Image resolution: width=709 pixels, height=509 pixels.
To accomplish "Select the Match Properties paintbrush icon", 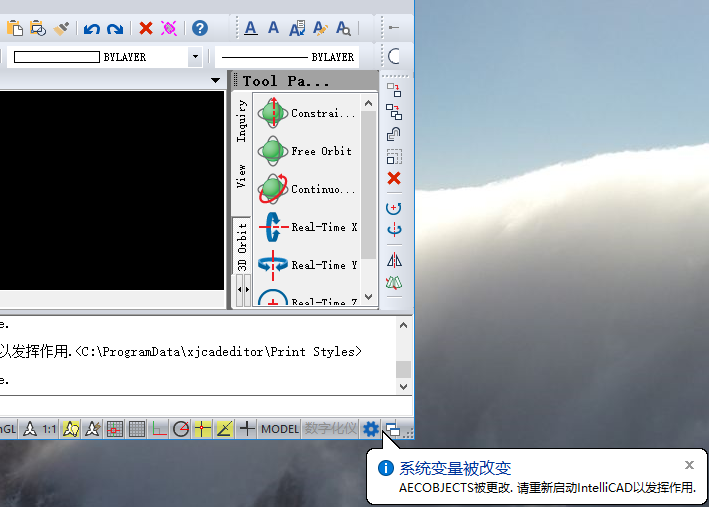I will [61, 28].
